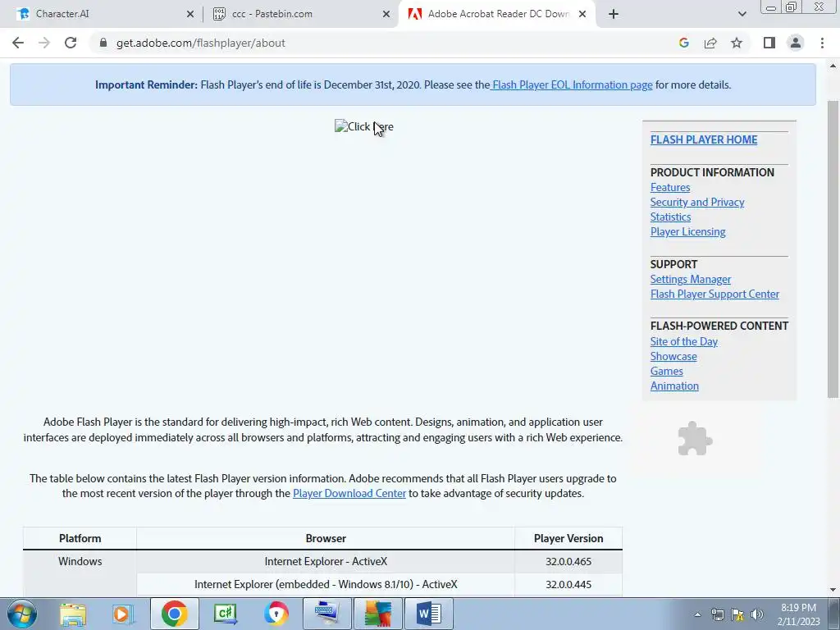Open the Statistics link

click(671, 217)
